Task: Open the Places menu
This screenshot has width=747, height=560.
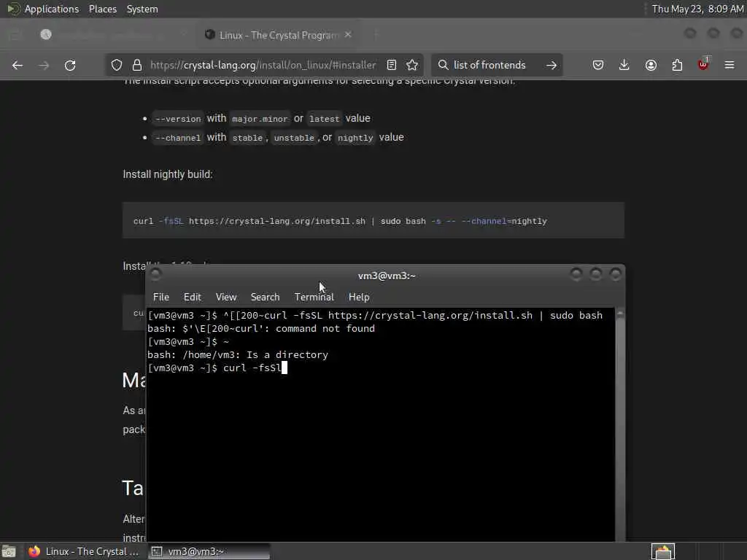Action: coord(103,9)
